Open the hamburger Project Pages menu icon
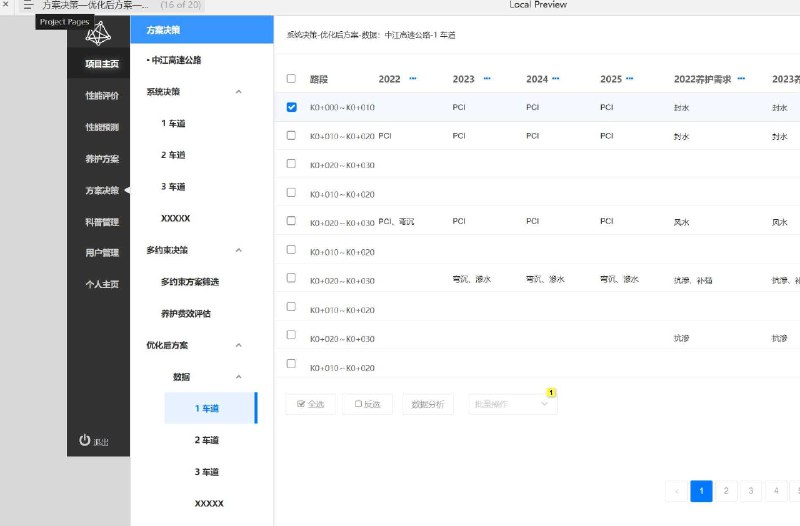This screenshot has height=526, width=800. pos(28,6)
